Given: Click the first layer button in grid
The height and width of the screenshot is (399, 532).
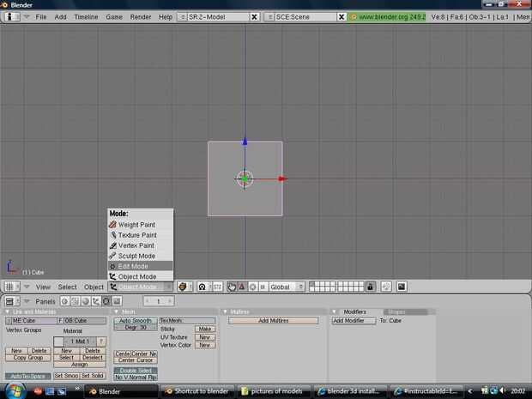Looking at the screenshot, I should [311, 284].
